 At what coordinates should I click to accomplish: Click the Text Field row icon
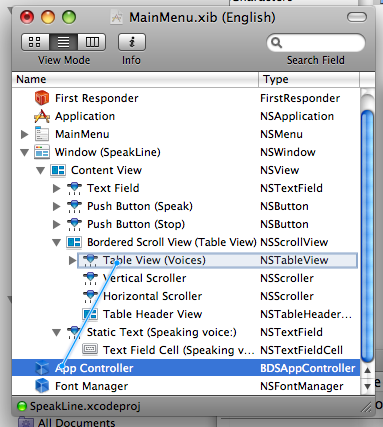point(74,188)
